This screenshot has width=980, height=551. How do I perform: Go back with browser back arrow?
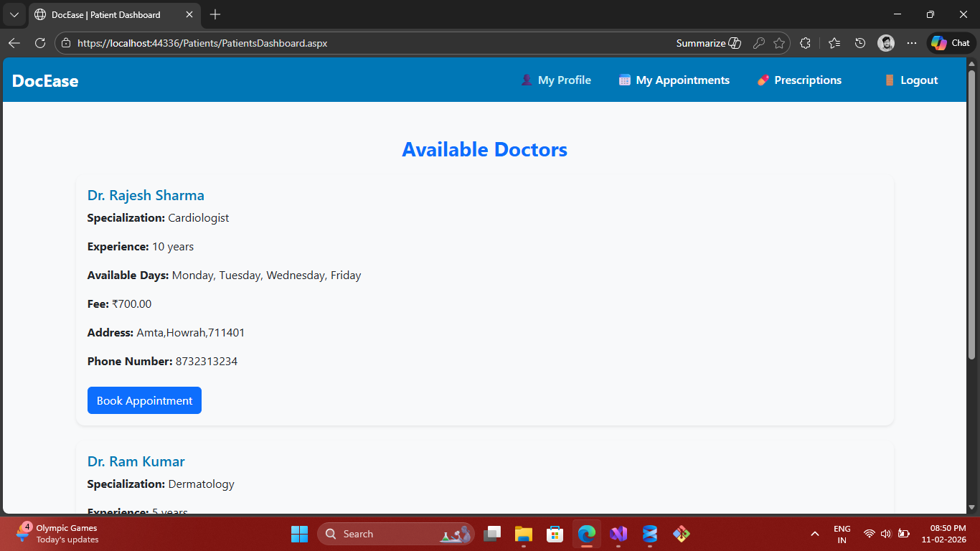pyautogui.click(x=14, y=43)
